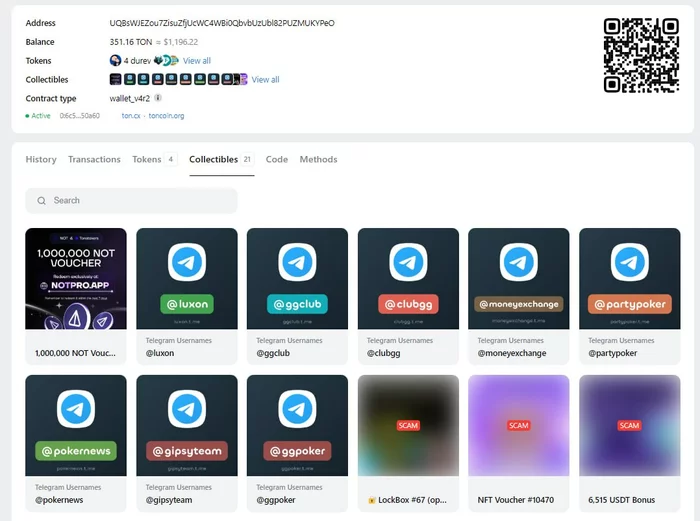Open the @luxon Telegram username card
700x521 pixels.
pyautogui.click(x=187, y=296)
